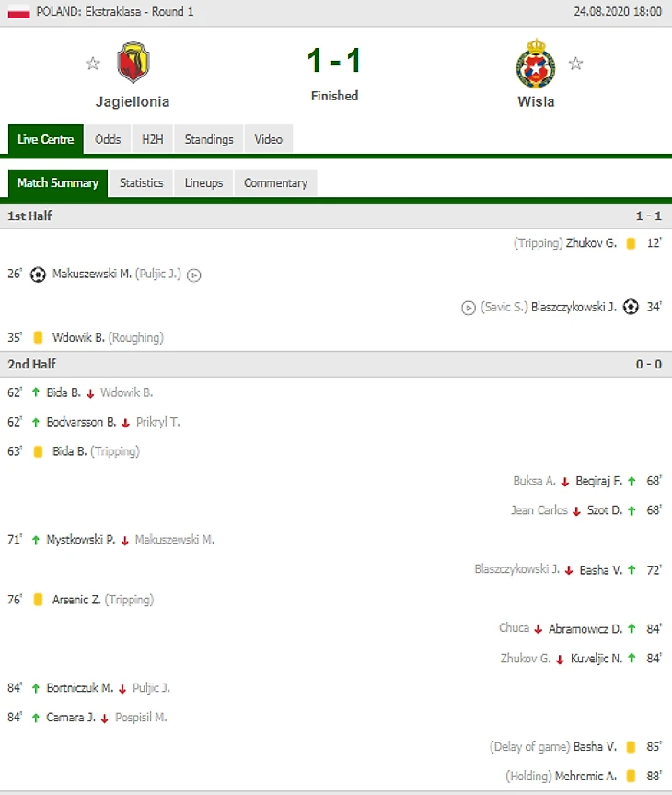Viewport: 672px width, 795px height.
Task: Open the Odds tab
Action: pos(108,139)
